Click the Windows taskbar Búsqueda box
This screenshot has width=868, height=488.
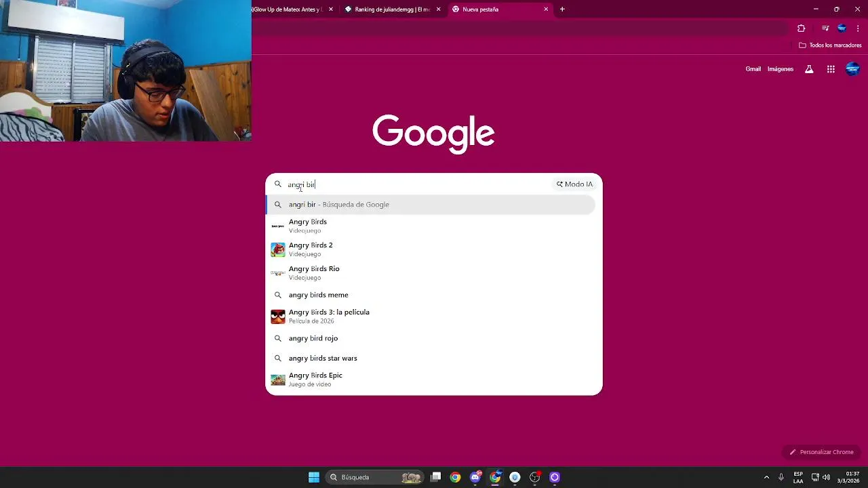tap(375, 477)
